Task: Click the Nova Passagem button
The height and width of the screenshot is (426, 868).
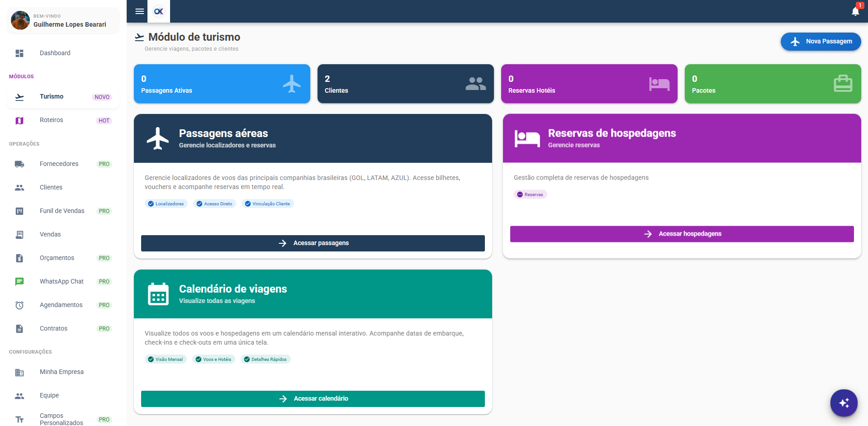Action: (821, 41)
